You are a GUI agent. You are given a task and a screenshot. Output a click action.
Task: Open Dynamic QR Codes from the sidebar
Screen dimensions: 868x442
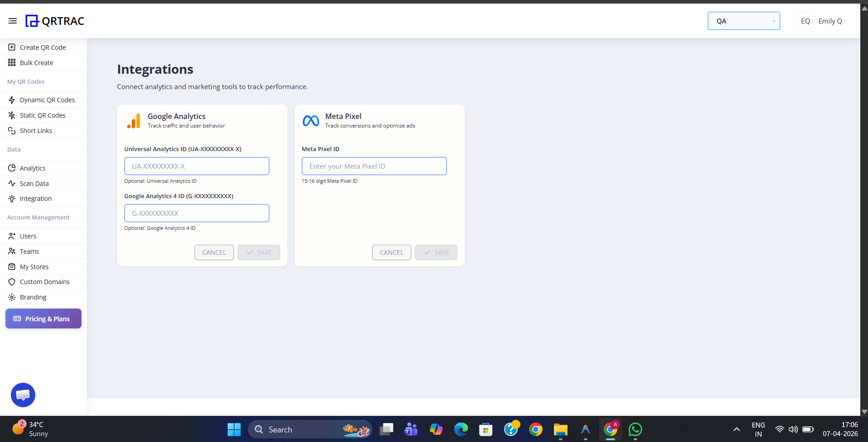tap(47, 100)
